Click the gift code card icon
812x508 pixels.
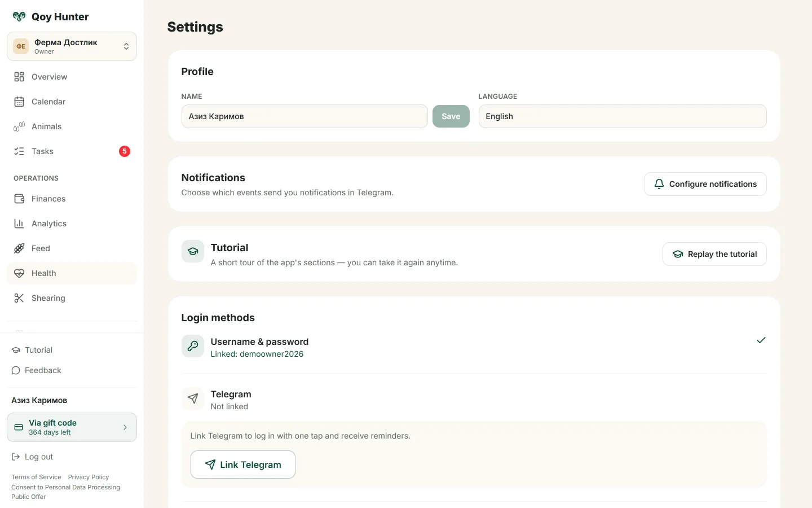point(19,427)
